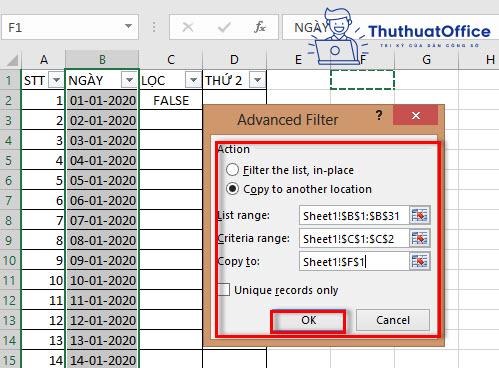Click the formula bar Cancel X icon
The height and width of the screenshot is (368, 499).
click(188, 27)
